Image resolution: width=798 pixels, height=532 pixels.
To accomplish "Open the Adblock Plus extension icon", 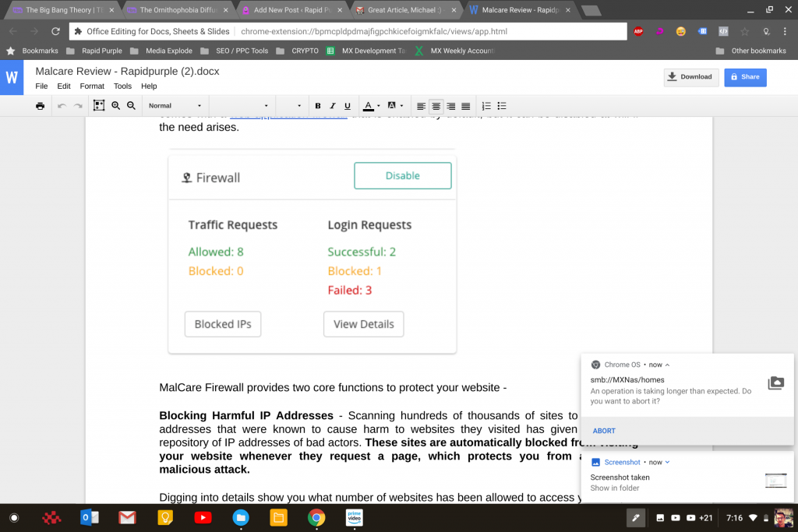I will (638, 31).
